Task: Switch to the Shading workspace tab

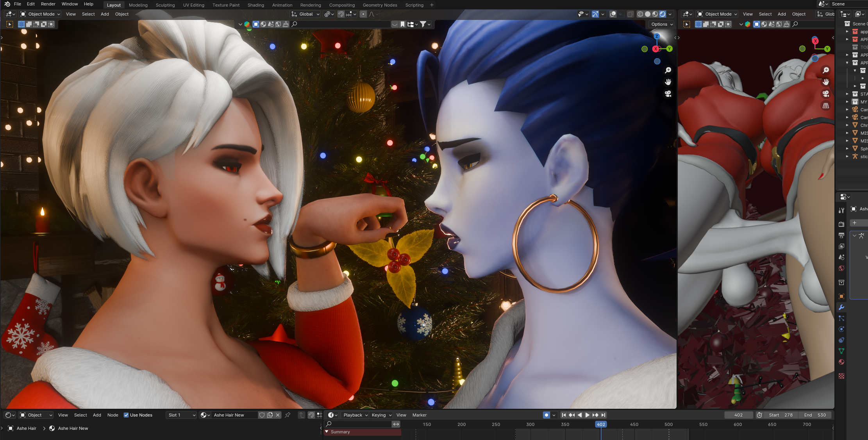Action: coord(256,5)
